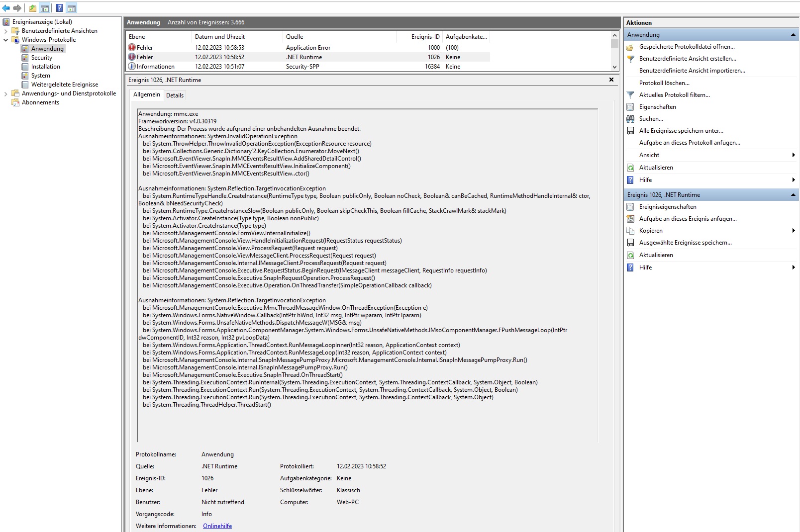Toggle console tree visibility toolbar button
The width and height of the screenshot is (800, 532).
click(45, 8)
